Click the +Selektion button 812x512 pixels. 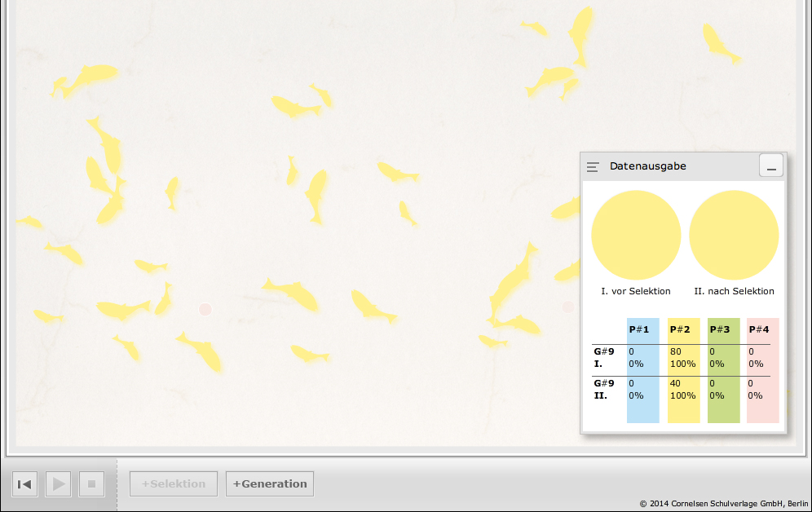point(174,483)
